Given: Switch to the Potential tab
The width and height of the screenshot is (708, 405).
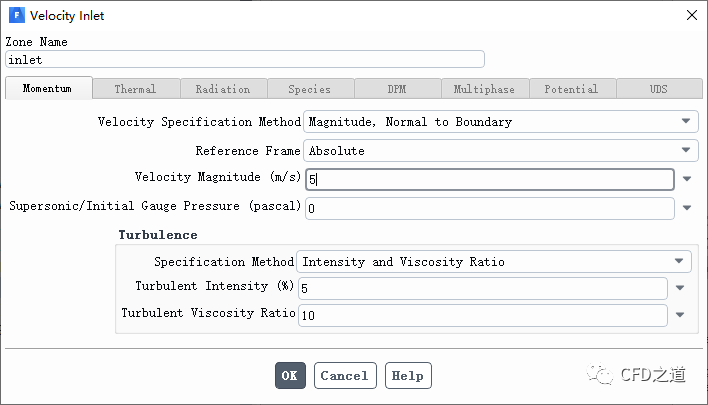Looking at the screenshot, I should (x=571, y=89).
